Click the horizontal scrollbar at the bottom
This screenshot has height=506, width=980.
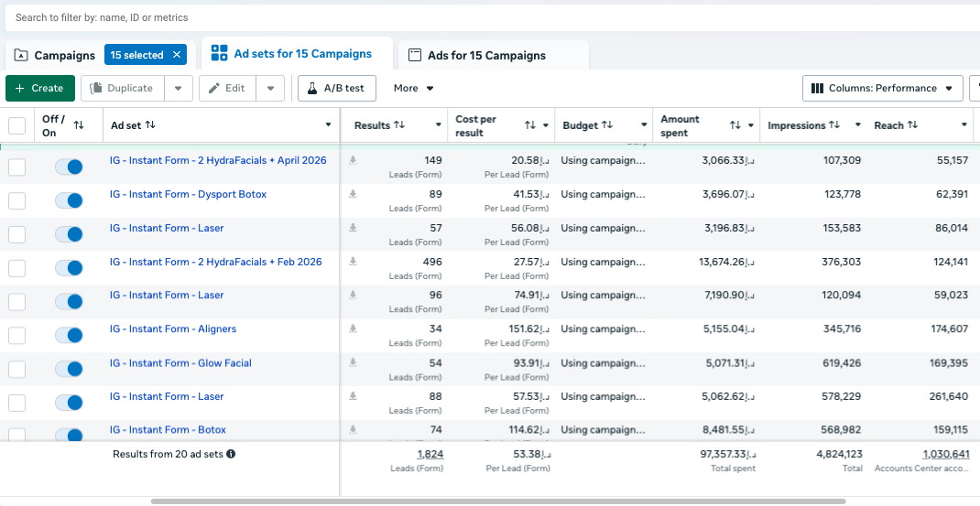click(x=498, y=501)
